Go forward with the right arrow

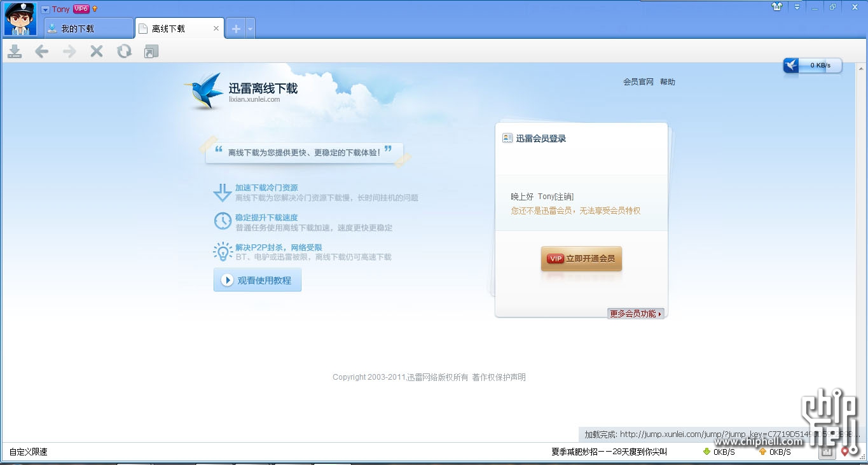pyautogui.click(x=69, y=52)
